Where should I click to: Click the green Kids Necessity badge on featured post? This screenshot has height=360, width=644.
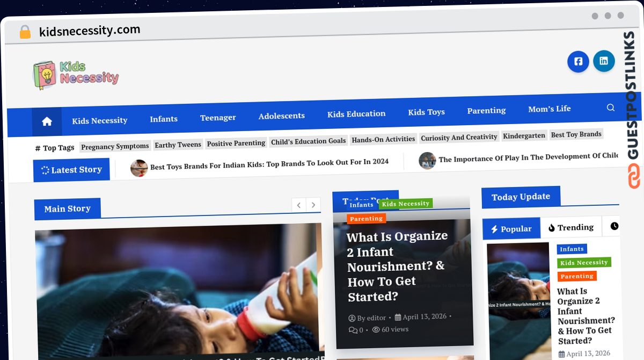point(406,204)
